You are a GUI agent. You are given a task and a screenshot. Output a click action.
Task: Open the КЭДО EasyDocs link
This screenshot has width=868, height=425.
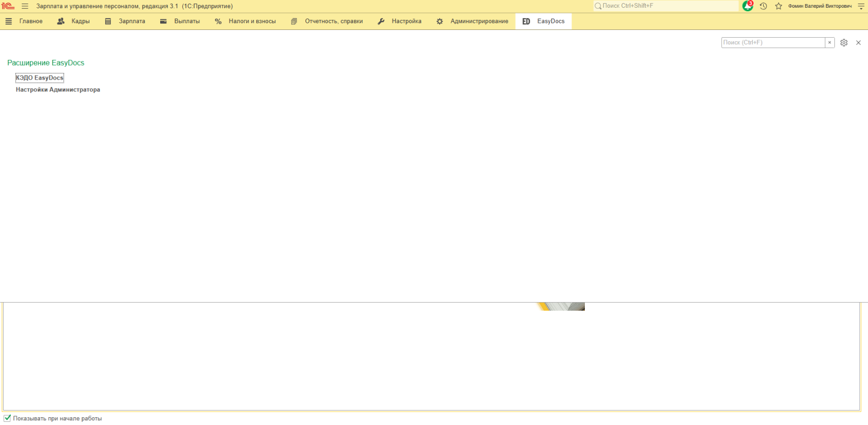39,78
